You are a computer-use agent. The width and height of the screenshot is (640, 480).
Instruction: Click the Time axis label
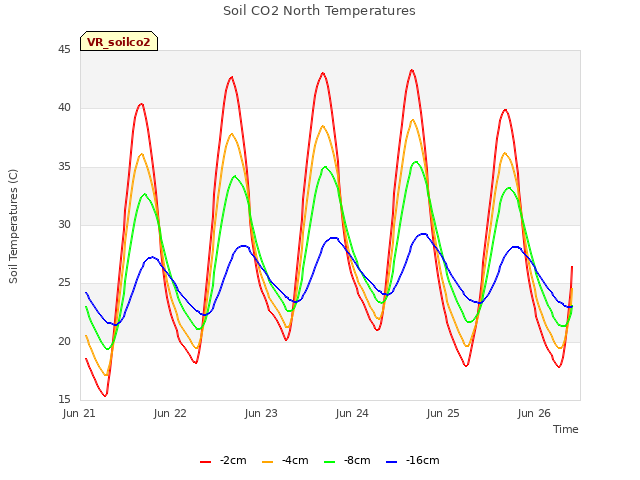point(566,429)
